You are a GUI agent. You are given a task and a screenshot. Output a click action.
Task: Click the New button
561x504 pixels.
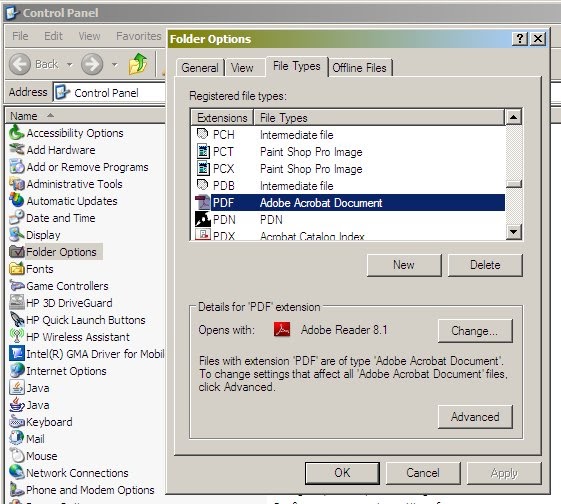tap(404, 265)
